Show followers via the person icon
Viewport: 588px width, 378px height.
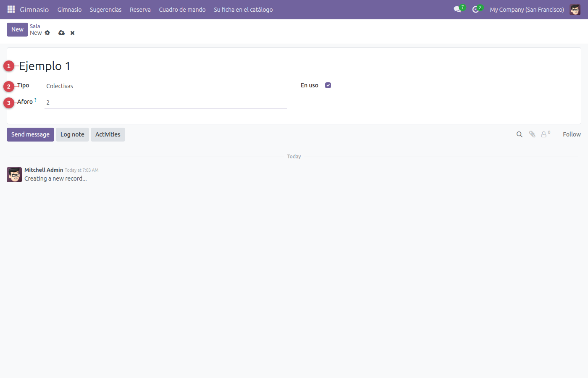coord(544,134)
